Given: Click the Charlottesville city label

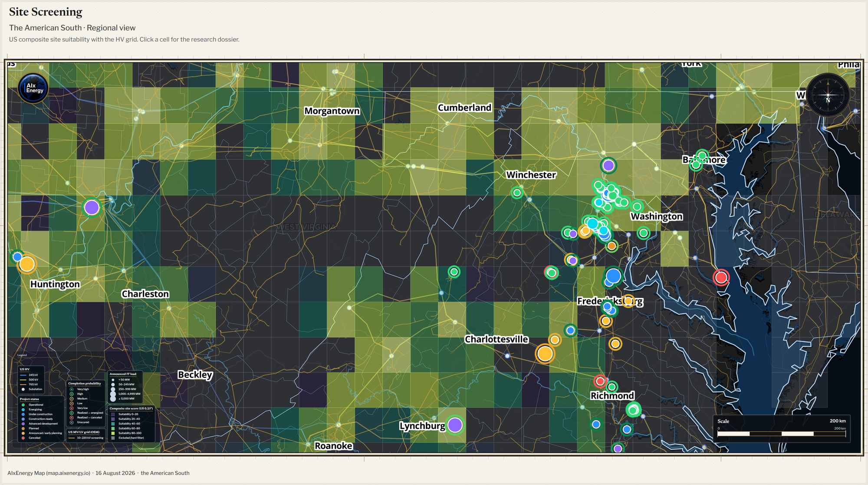Looking at the screenshot, I should tap(496, 339).
